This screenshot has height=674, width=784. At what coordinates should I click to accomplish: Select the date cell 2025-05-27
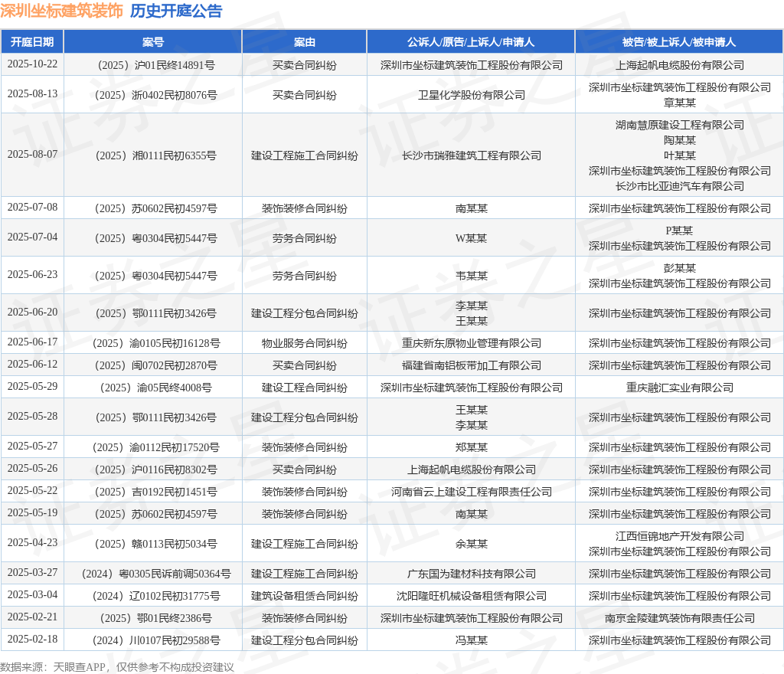[32, 446]
